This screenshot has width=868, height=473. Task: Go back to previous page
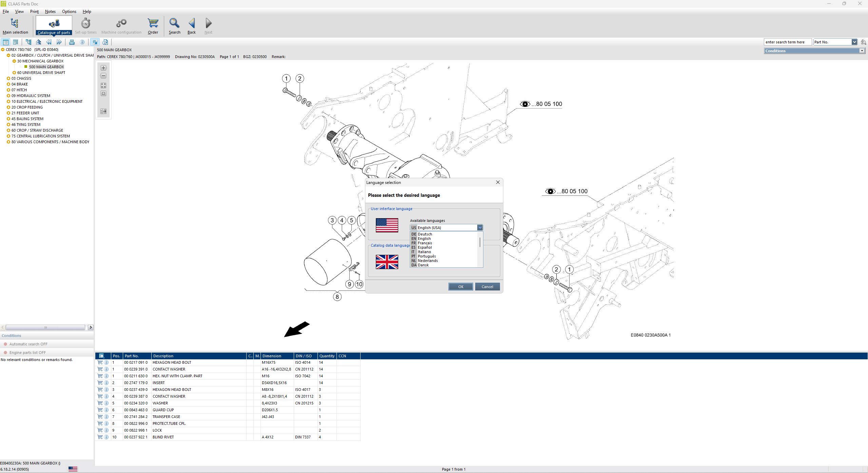(191, 25)
